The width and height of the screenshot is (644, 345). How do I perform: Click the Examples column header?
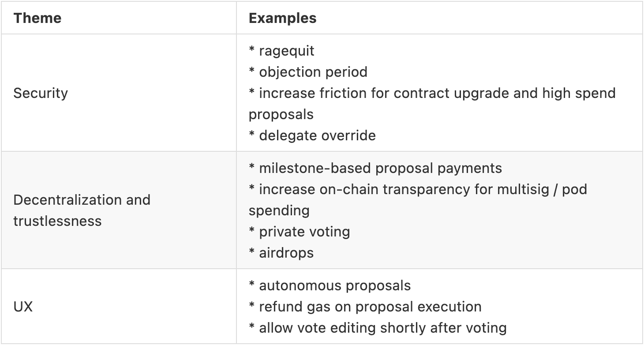coord(282,18)
